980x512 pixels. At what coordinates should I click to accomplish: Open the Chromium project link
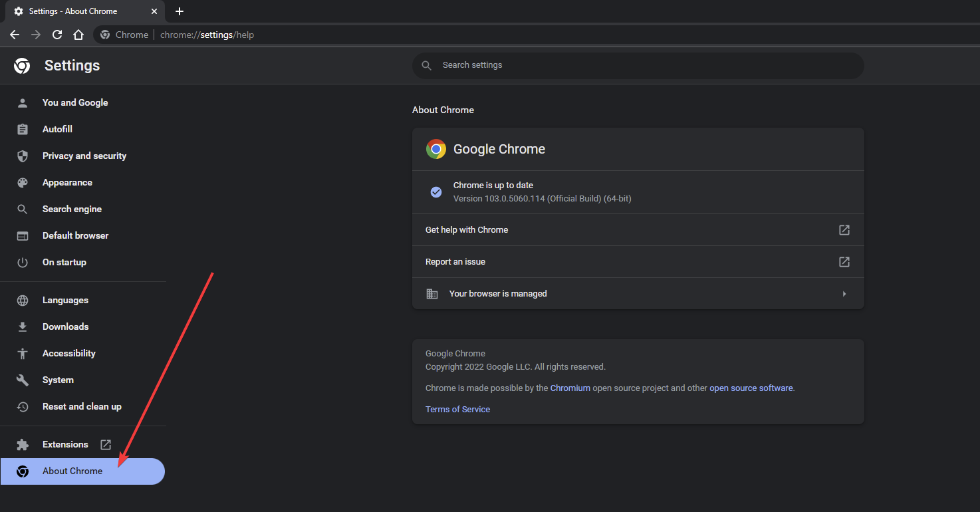pos(570,388)
